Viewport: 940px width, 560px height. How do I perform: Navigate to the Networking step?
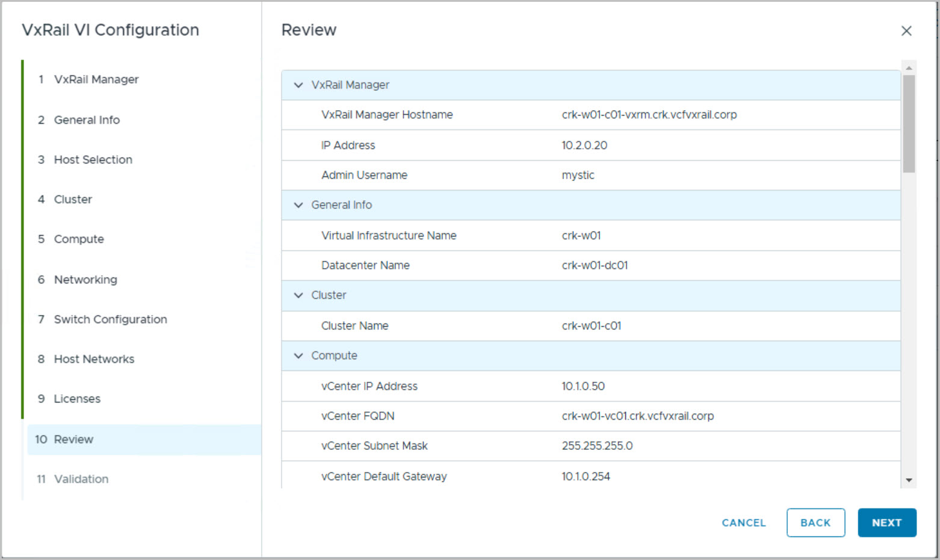[x=85, y=279]
